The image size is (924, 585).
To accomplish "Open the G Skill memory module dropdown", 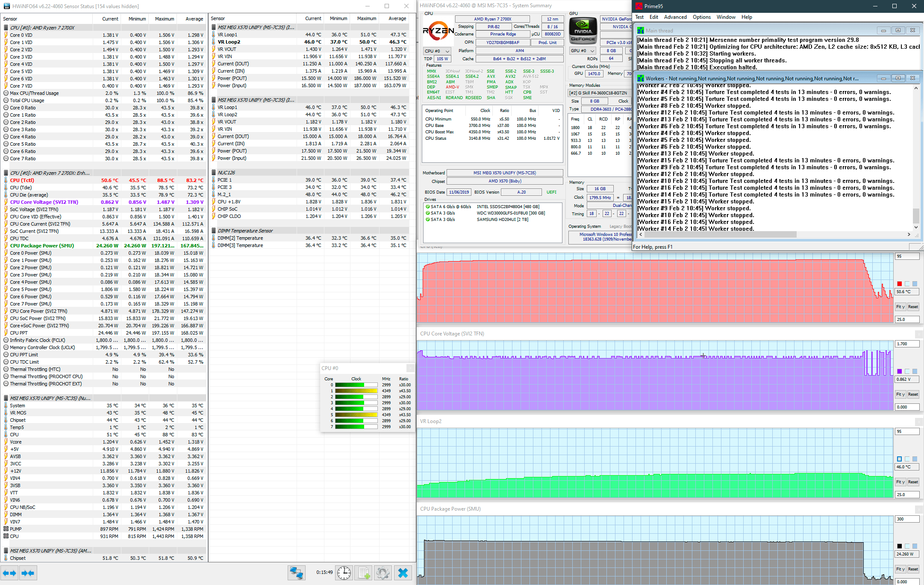I will (599, 93).
